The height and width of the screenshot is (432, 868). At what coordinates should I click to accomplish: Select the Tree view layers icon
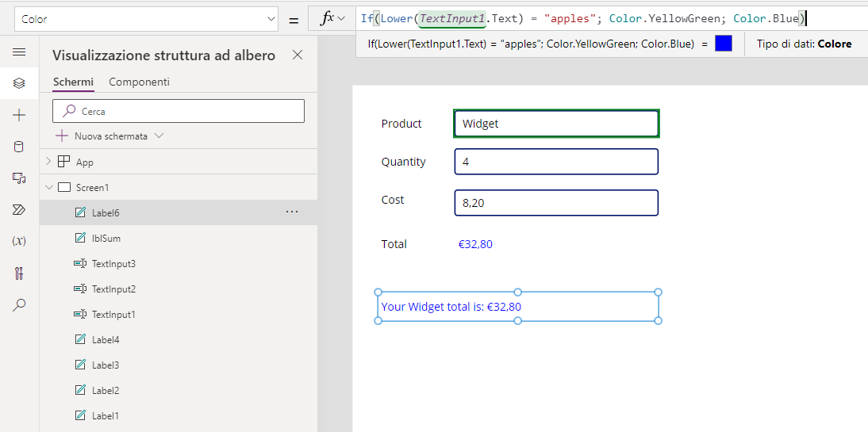19,83
